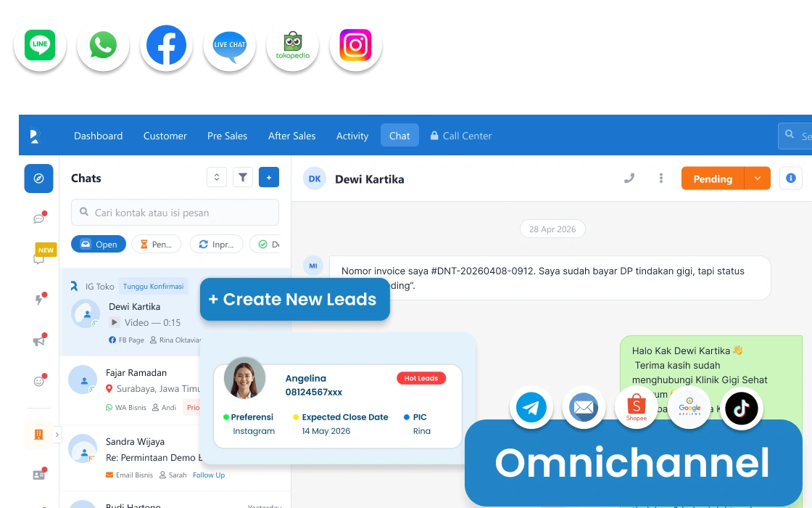The height and width of the screenshot is (508, 812).
Task: Open the megaphone broadcast sidebar icon
Action: pos(39,340)
